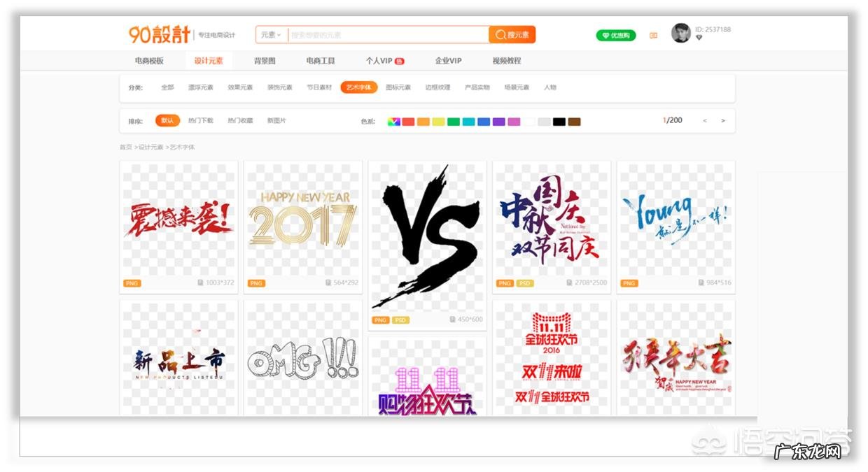Click the green 优惠购 button
The height and width of the screenshot is (472, 868).
pyautogui.click(x=616, y=36)
